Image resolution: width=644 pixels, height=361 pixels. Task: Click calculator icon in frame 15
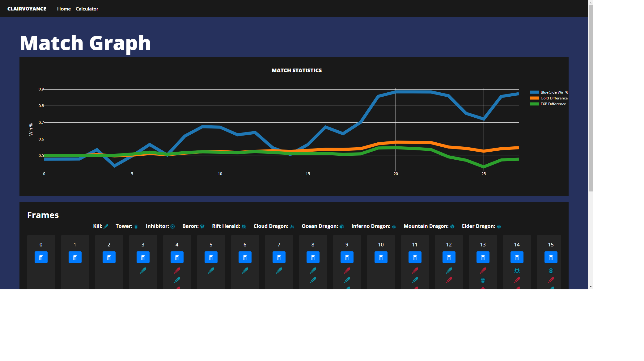551,257
